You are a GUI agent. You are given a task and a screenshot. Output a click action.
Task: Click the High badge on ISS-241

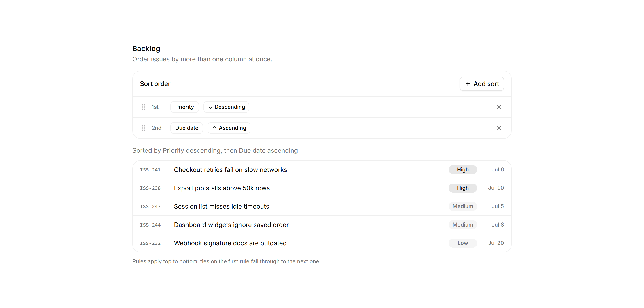(463, 170)
